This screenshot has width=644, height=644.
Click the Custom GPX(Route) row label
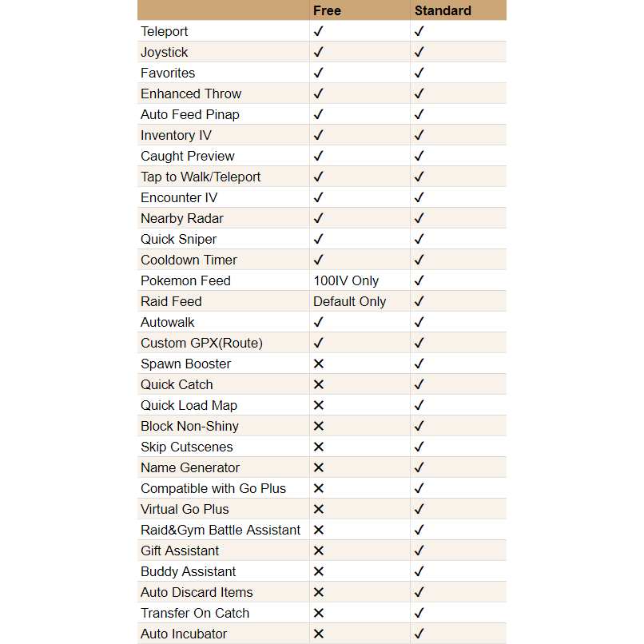(201, 344)
